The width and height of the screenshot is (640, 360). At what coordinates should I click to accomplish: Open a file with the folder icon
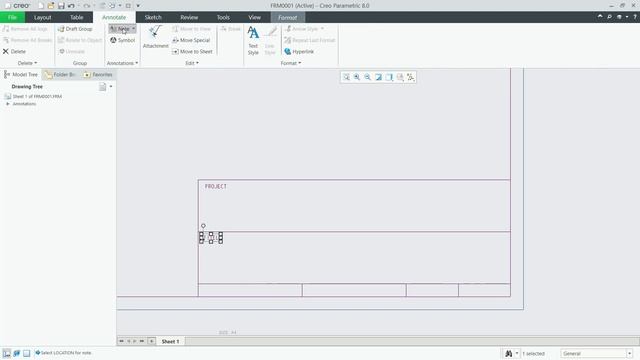click(x=51, y=6)
